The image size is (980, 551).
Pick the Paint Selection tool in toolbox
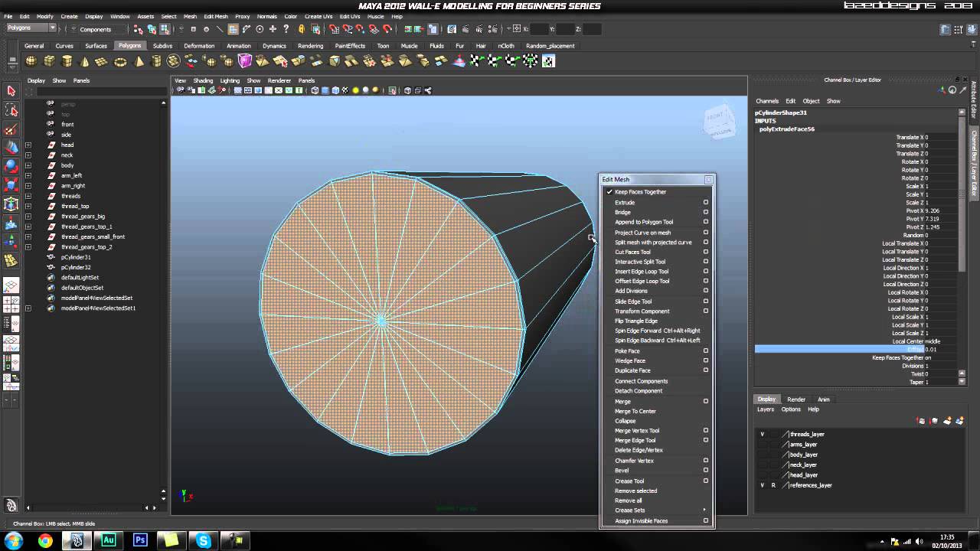[11, 129]
